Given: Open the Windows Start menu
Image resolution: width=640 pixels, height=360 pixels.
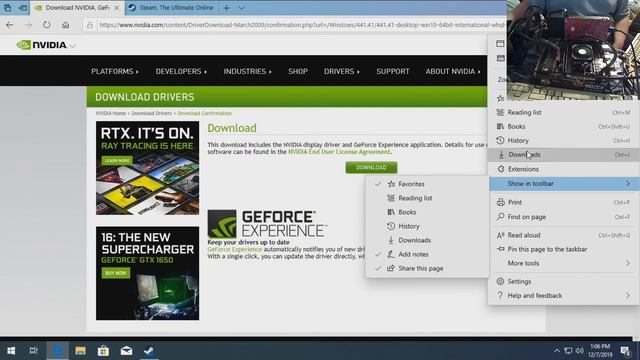Looking at the screenshot, I should point(11,351).
